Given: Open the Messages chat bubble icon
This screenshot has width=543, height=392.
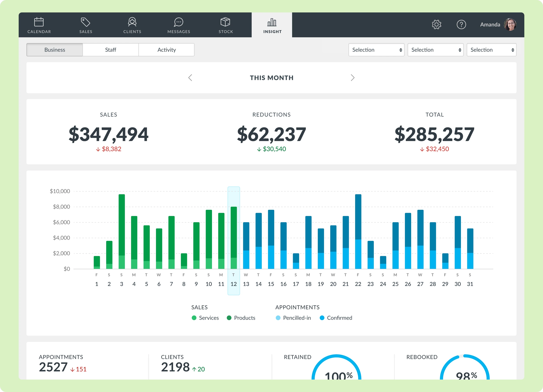Looking at the screenshot, I should click(x=179, y=22).
